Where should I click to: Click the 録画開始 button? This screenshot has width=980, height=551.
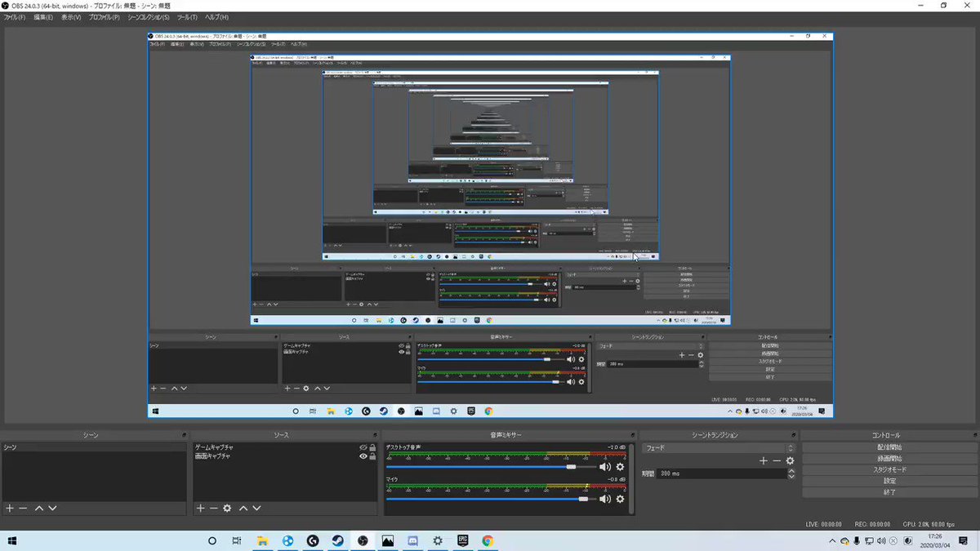pyautogui.click(x=889, y=459)
